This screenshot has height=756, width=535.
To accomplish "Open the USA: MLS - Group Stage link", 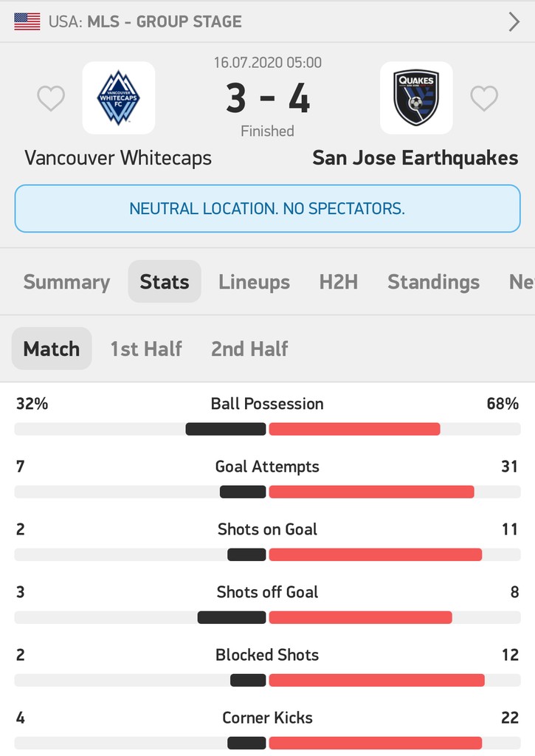I will pyautogui.click(x=145, y=21).
